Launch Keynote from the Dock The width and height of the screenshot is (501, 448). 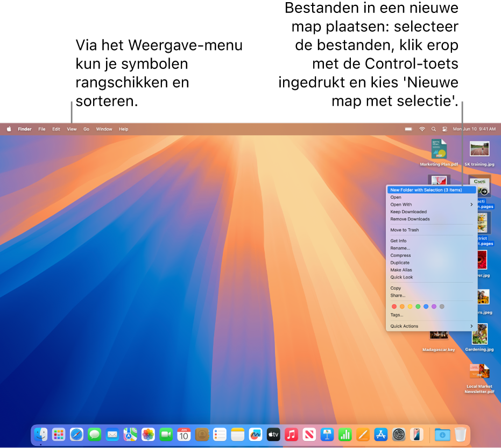(327, 435)
